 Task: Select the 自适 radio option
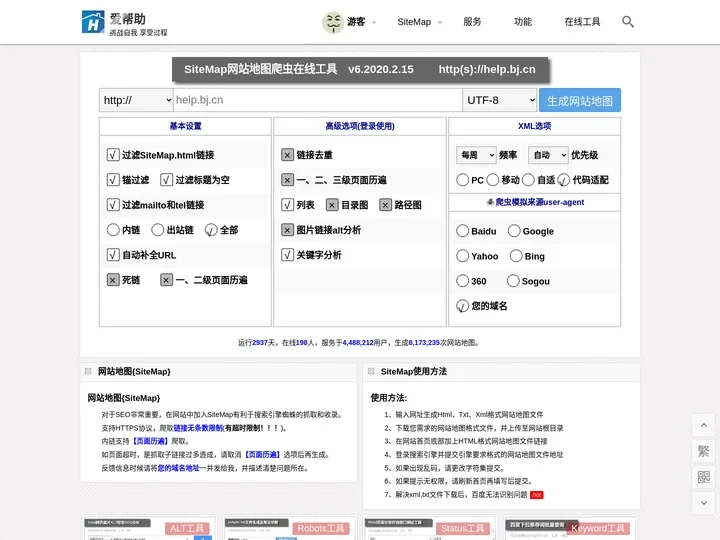(528, 180)
